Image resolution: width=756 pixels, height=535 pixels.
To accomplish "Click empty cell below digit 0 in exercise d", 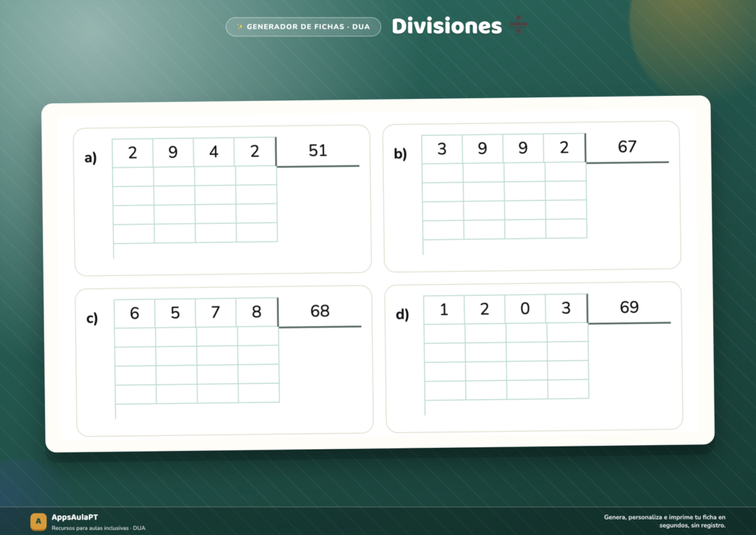I will coord(526,333).
